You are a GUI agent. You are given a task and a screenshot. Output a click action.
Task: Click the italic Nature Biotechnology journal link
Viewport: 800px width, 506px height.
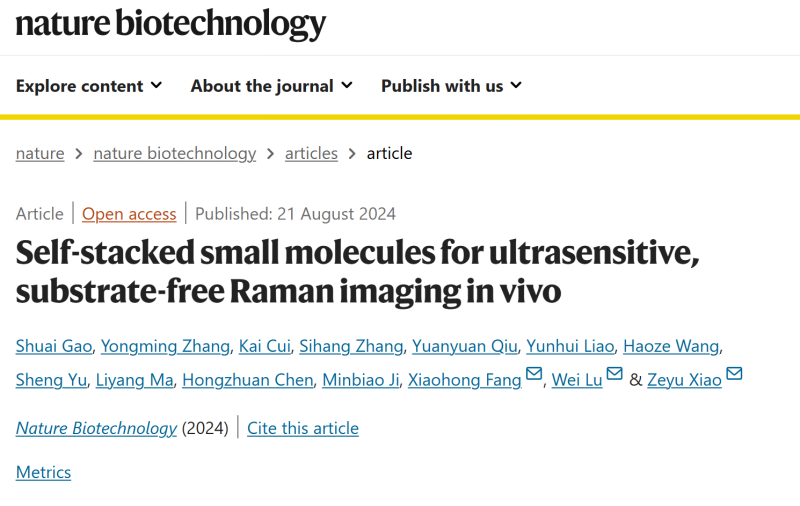96,428
